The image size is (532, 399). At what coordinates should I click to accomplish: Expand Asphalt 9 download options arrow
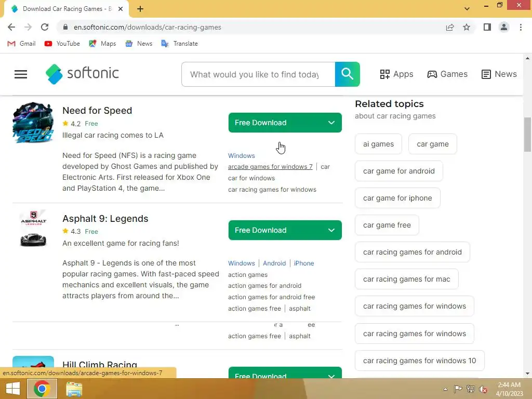click(x=331, y=230)
